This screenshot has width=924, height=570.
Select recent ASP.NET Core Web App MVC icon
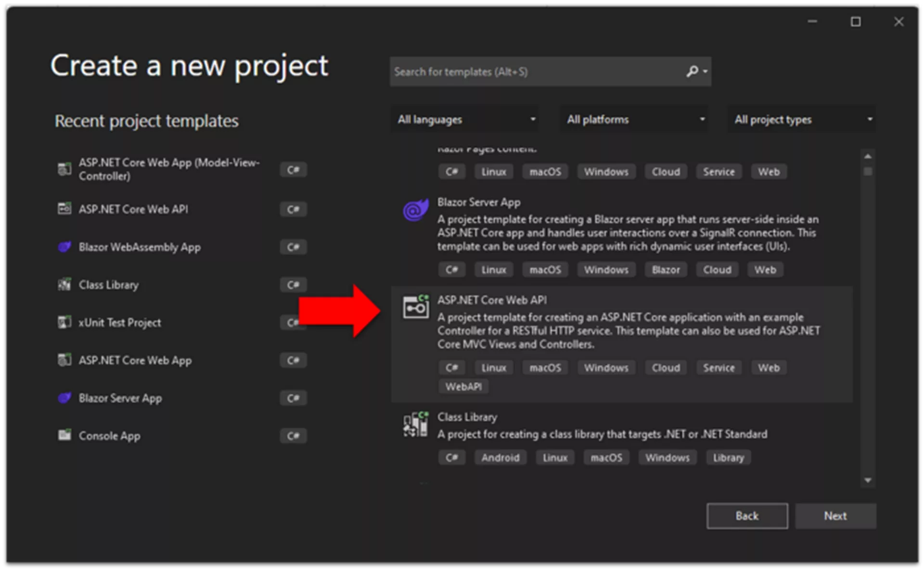pos(64,169)
